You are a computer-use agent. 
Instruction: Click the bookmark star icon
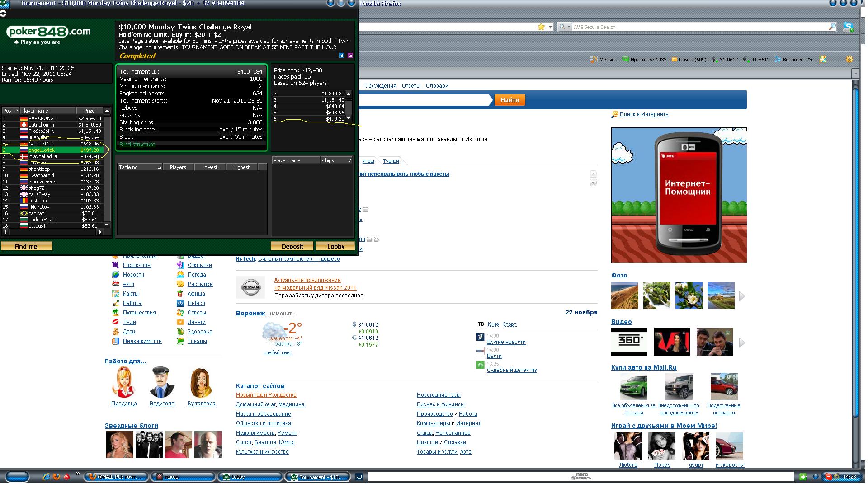tap(541, 27)
